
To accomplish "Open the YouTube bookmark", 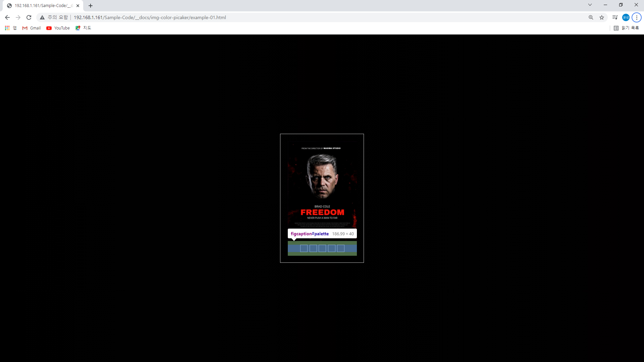I will pyautogui.click(x=58, y=28).
